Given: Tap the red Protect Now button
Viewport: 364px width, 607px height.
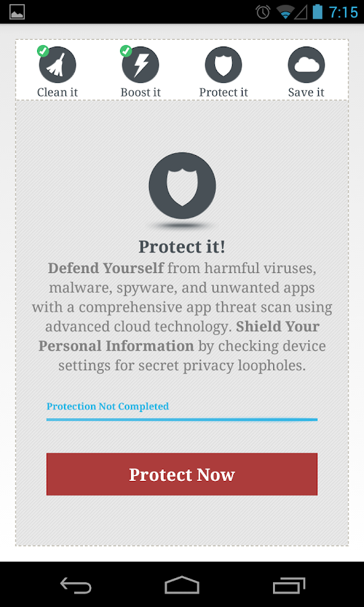Looking at the screenshot, I should (x=182, y=474).
